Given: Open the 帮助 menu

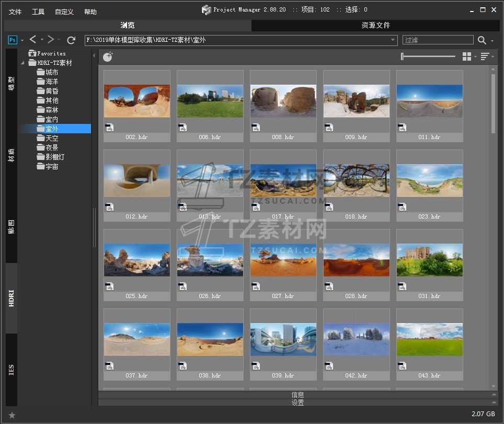Looking at the screenshot, I should pos(90,12).
